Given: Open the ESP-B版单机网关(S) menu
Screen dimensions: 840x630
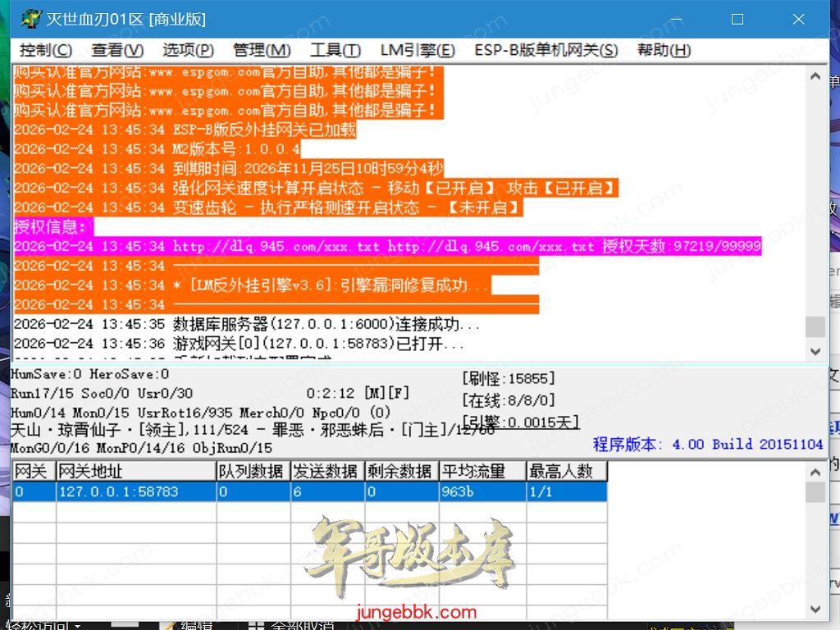Looking at the screenshot, I should coord(546,50).
